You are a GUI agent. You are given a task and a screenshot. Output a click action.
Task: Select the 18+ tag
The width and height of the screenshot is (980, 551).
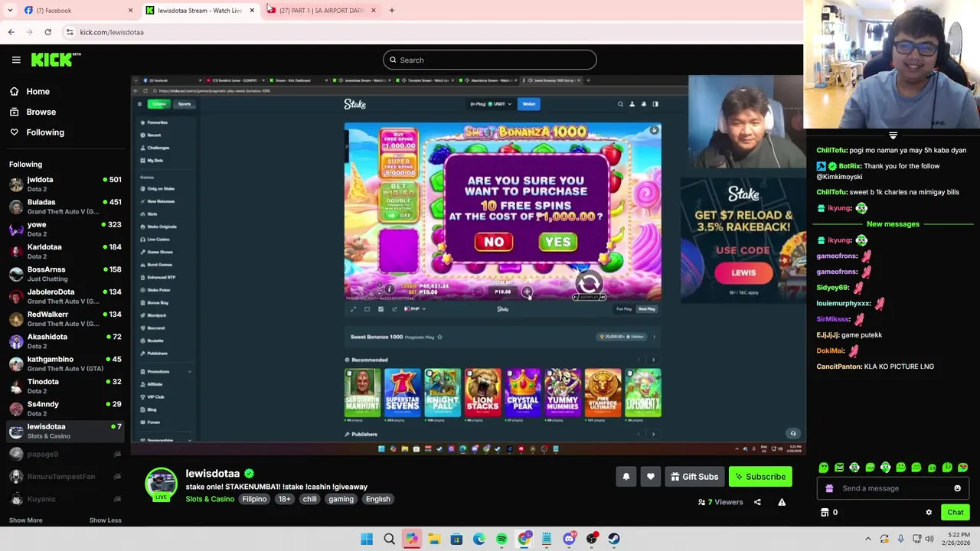[284, 499]
